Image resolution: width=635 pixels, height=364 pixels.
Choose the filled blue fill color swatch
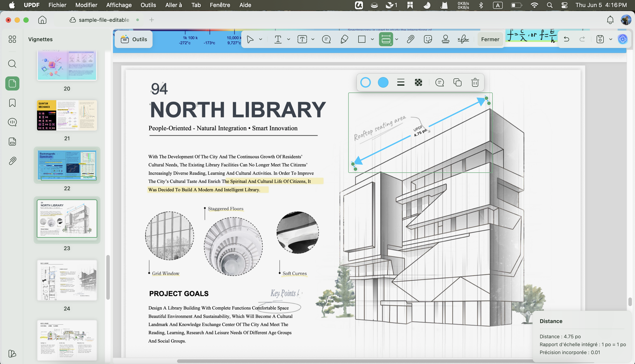tap(383, 83)
